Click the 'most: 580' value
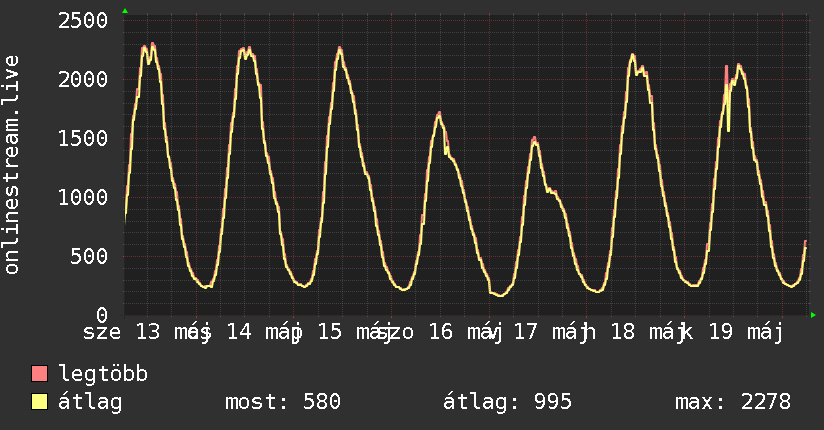 (x=283, y=402)
